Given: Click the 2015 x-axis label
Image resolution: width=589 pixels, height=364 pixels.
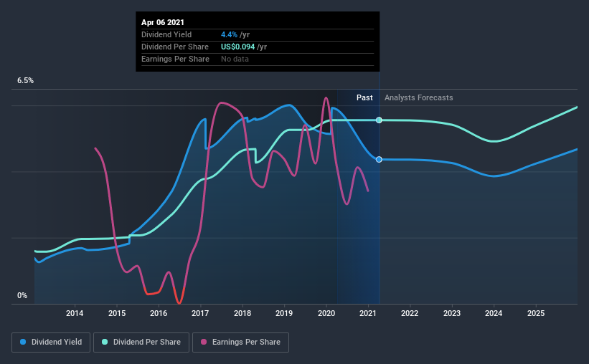Looking at the screenshot, I should [117, 313].
